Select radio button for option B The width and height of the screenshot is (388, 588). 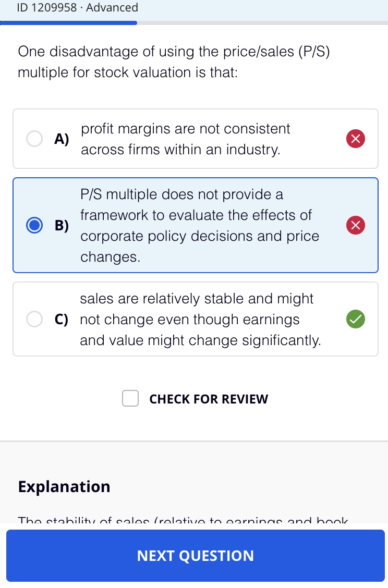(34, 225)
